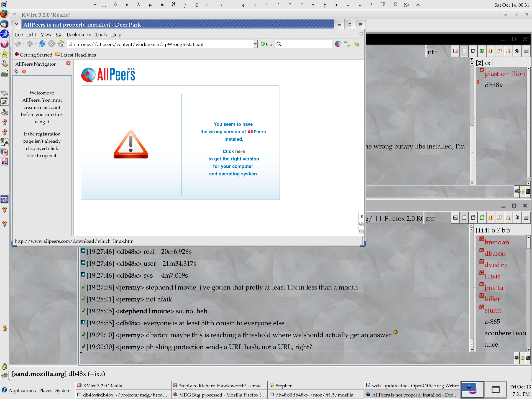Click the upper KVIrc chat scrollbar thumb
This screenshot has width=532, height=399.
(472, 154)
